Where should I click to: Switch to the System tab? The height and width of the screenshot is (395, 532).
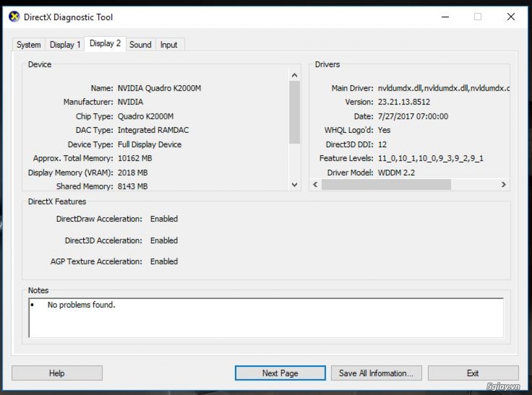click(x=29, y=45)
